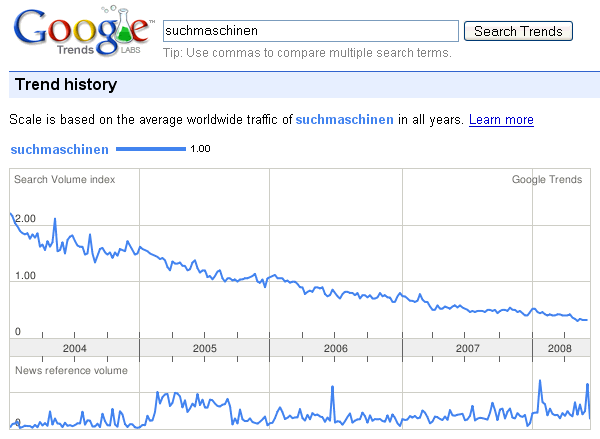
Task: Click the blue legend line swatch
Action: coord(151,149)
